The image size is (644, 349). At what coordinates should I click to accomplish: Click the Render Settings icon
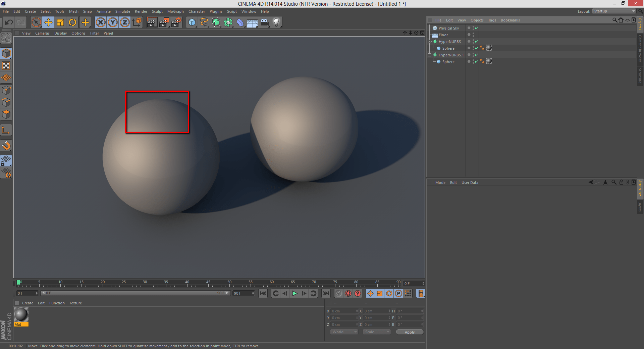pyautogui.click(x=176, y=22)
